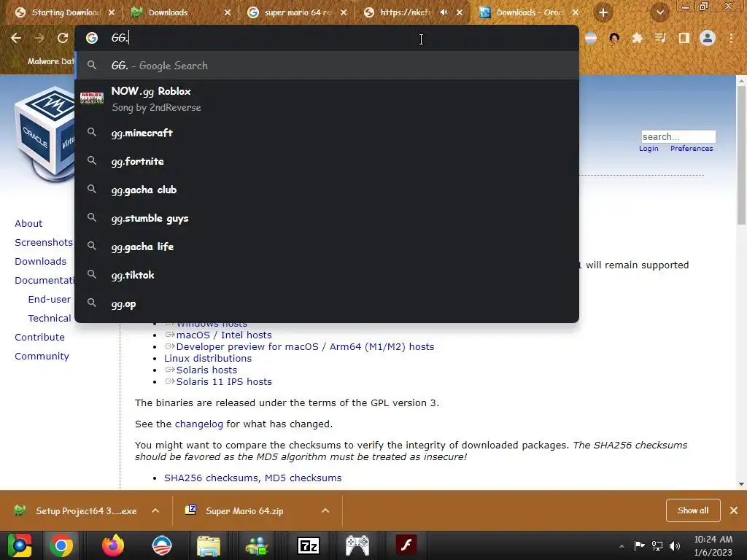
Task: Open the Preferences link
Action: 692,149
